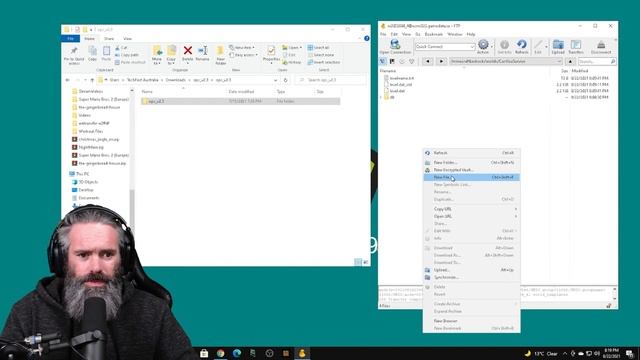Switch to the Share tab in Explorer

click(109, 38)
